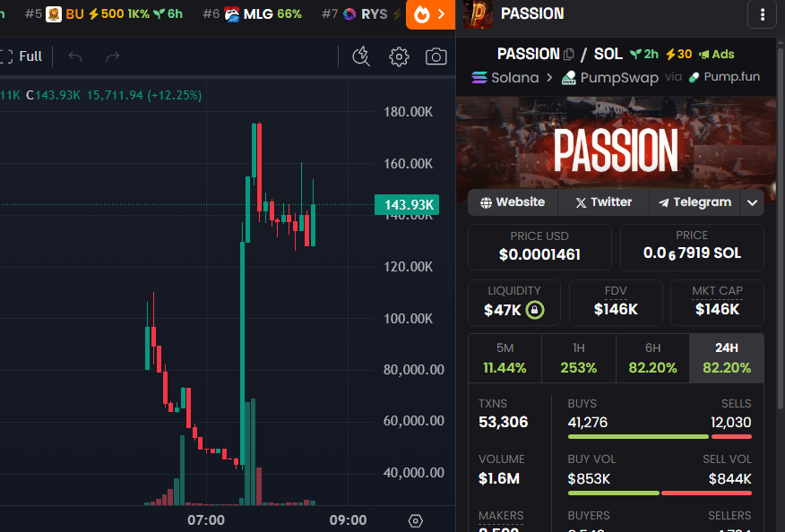This screenshot has width=785, height=532.
Task: Click the 30 boosts lightning badge
Action: [x=679, y=54]
